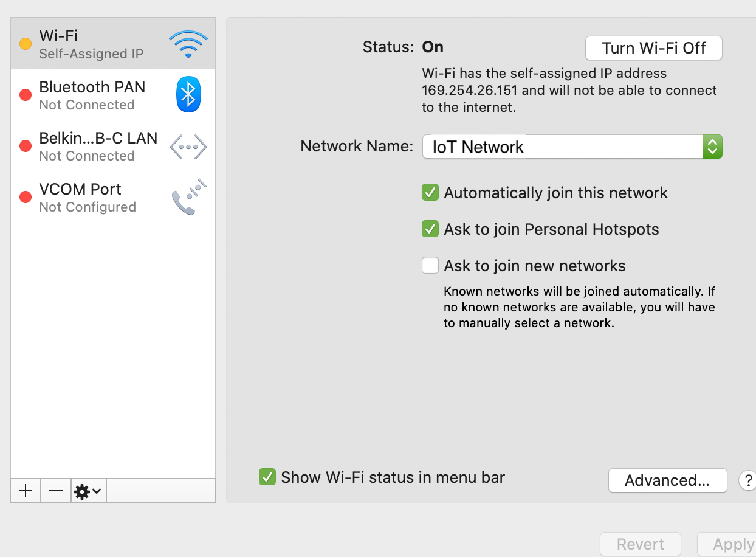This screenshot has width=756, height=557.
Task: Add a new network service with plus
Action: 26,491
